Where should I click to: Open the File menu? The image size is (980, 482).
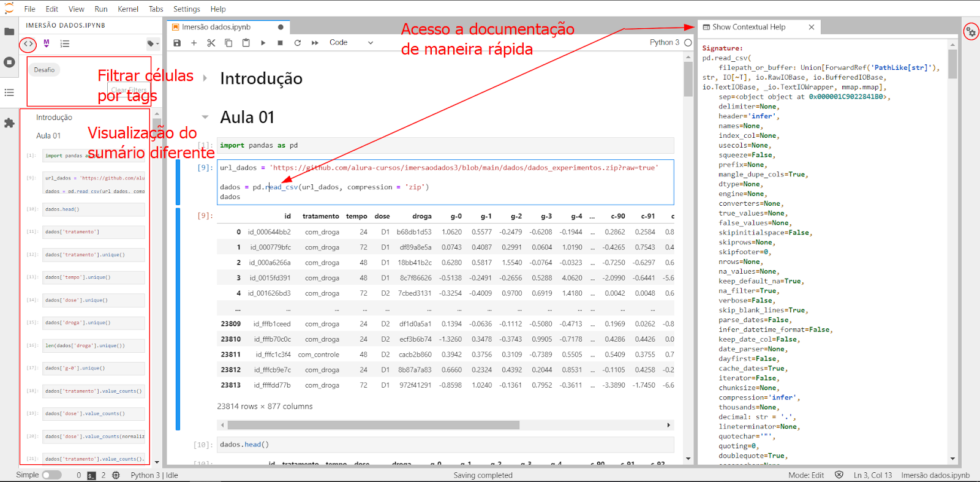pos(29,9)
